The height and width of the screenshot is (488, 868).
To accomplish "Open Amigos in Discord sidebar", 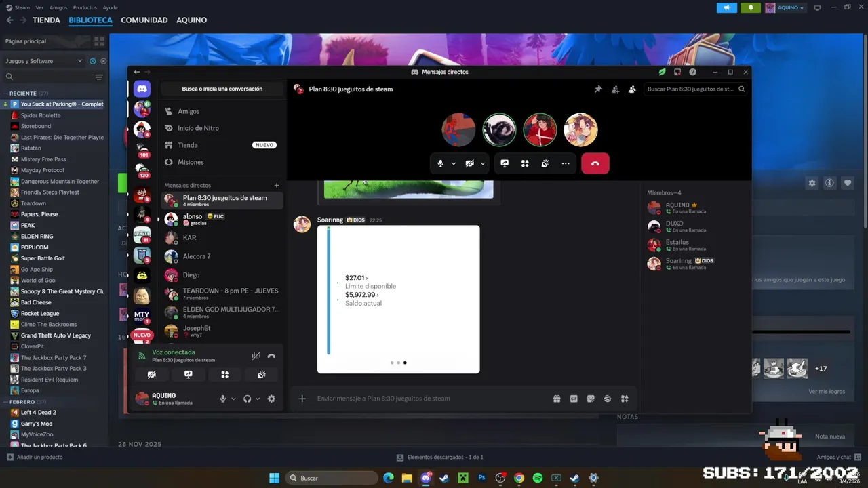I will click(x=222, y=111).
